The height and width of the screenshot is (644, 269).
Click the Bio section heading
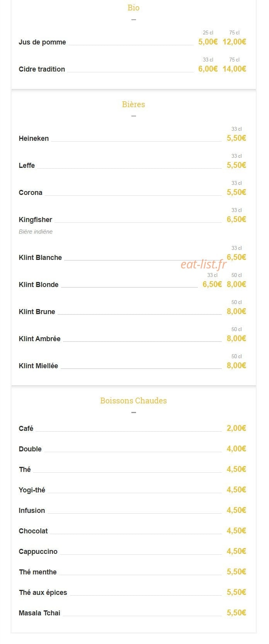[x=133, y=8]
